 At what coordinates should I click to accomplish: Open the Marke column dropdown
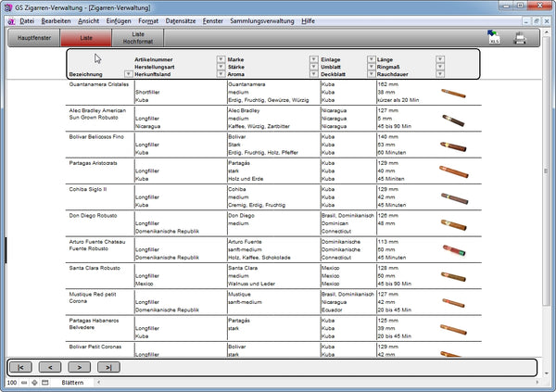point(313,59)
